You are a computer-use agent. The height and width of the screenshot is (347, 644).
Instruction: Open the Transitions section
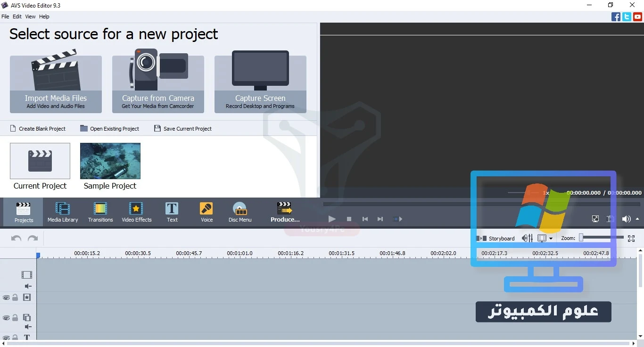click(x=100, y=212)
